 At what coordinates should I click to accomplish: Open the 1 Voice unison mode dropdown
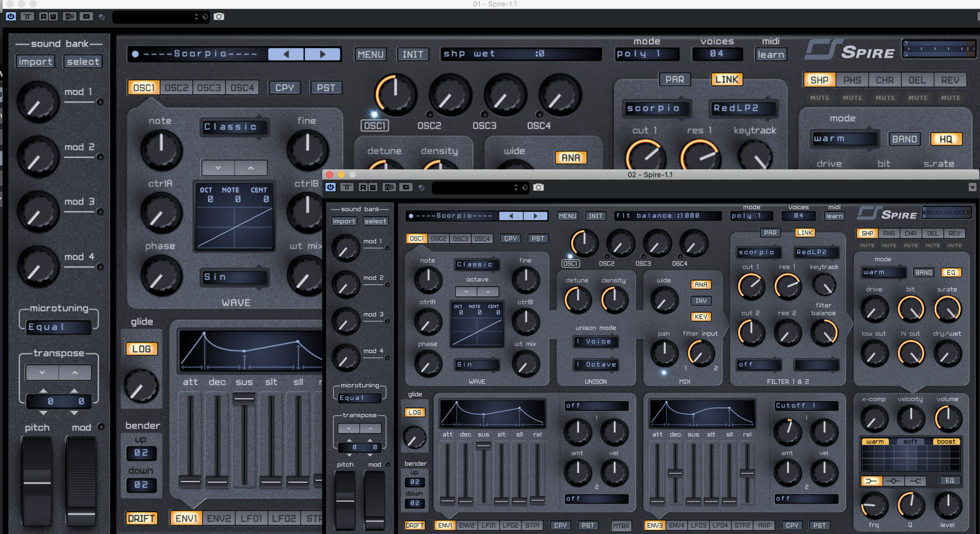(x=596, y=341)
